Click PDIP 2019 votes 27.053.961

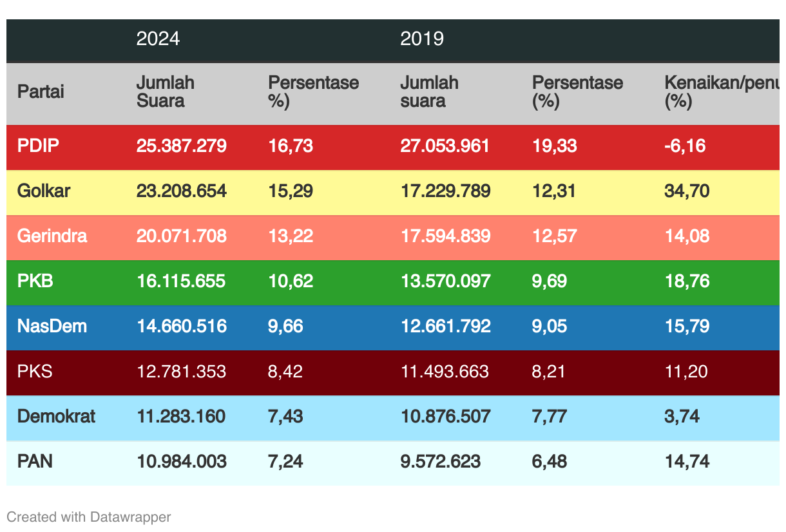445,146
